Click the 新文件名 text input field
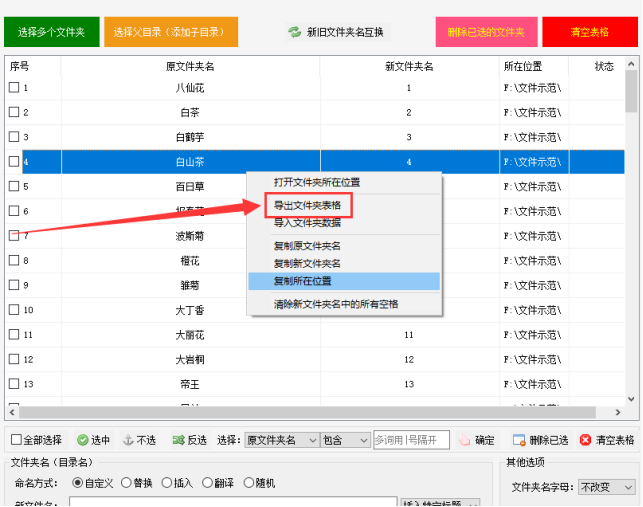The width and height of the screenshot is (643, 507). [x=233, y=502]
